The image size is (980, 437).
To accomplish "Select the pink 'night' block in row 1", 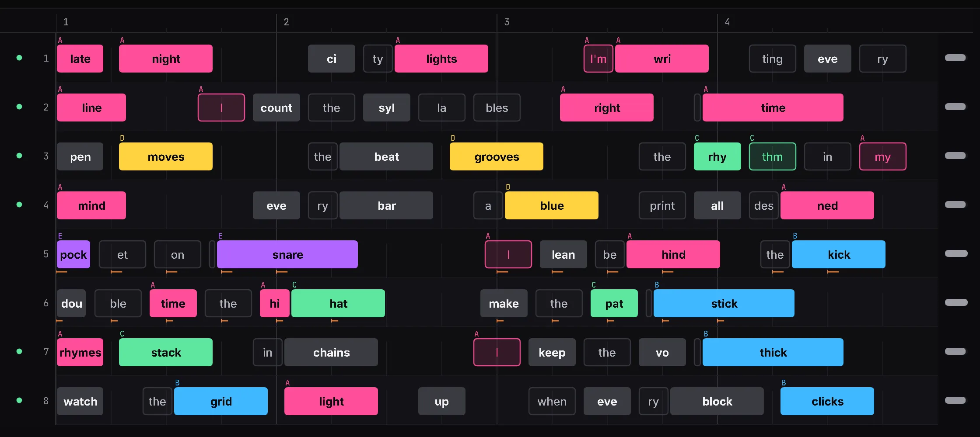I will point(166,59).
